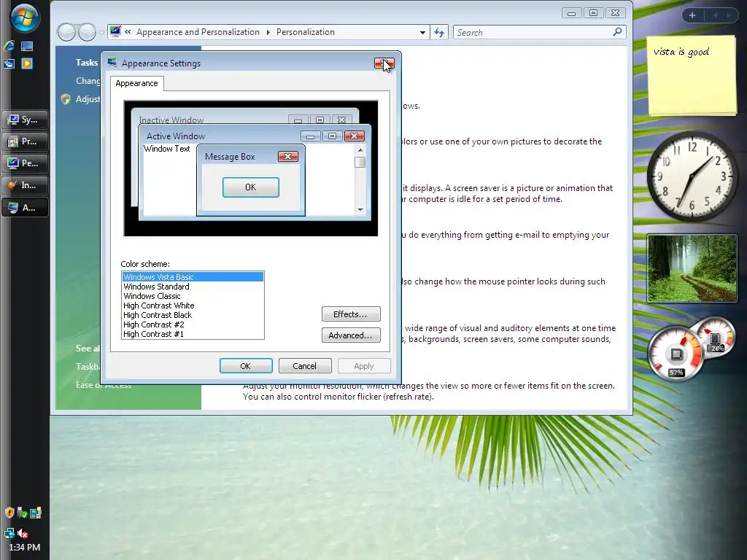Image resolution: width=747 pixels, height=560 pixels.
Task: Open the Effects... dialog
Action: [x=351, y=314]
